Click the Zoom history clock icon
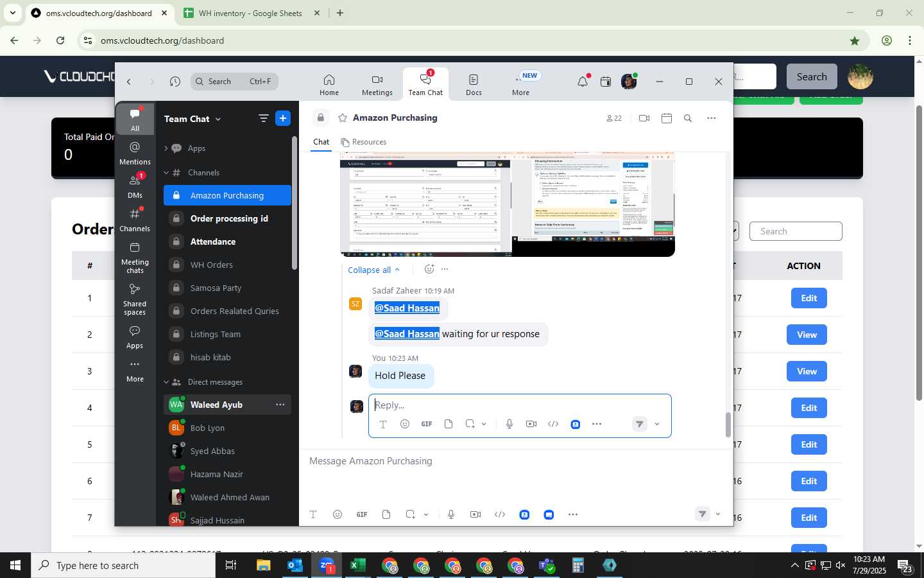Screen dimensions: 924x578 click(x=175, y=82)
